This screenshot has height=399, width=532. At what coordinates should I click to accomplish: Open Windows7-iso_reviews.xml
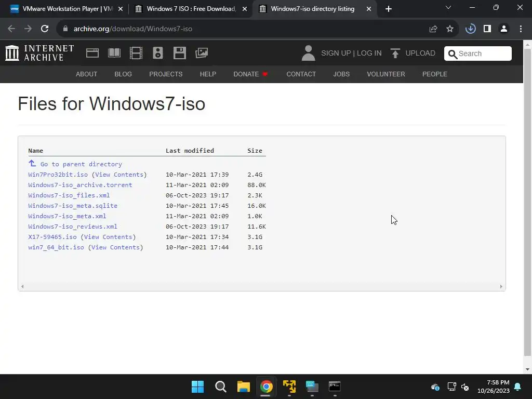(x=73, y=227)
